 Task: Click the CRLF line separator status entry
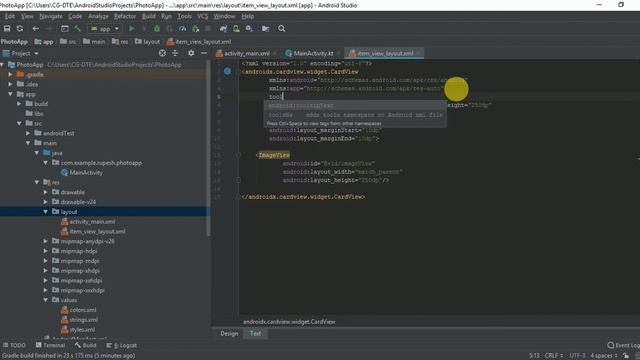coord(553,356)
